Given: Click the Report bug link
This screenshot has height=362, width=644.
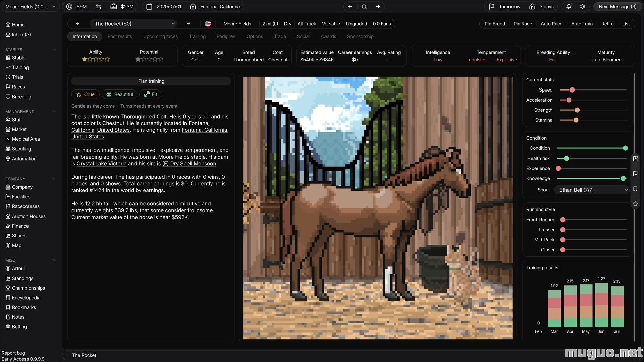Looking at the screenshot, I should (x=13, y=353).
